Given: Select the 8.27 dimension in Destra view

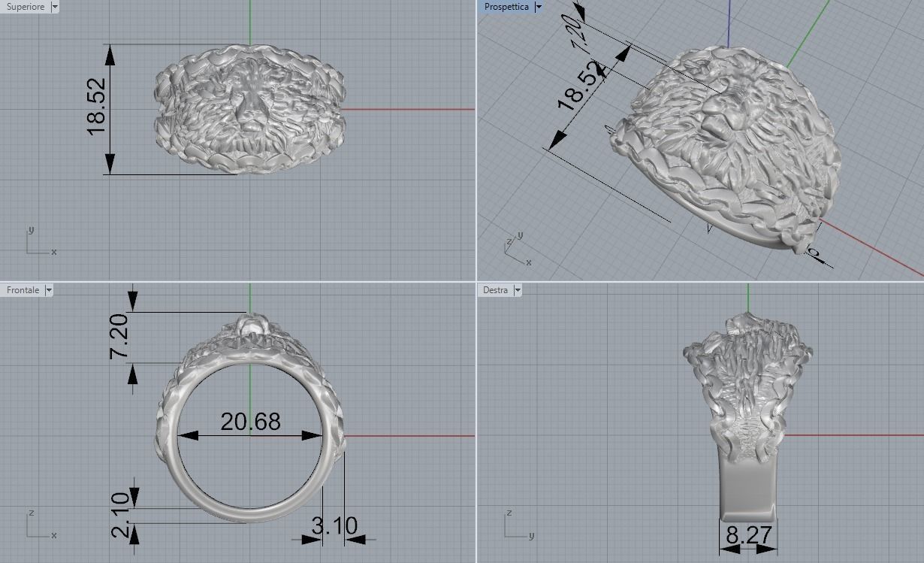Looking at the screenshot, I should 749,536.
